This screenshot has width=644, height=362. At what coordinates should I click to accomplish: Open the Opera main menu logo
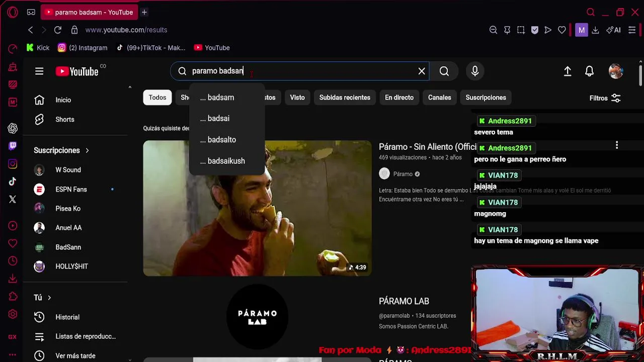(x=13, y=12)
